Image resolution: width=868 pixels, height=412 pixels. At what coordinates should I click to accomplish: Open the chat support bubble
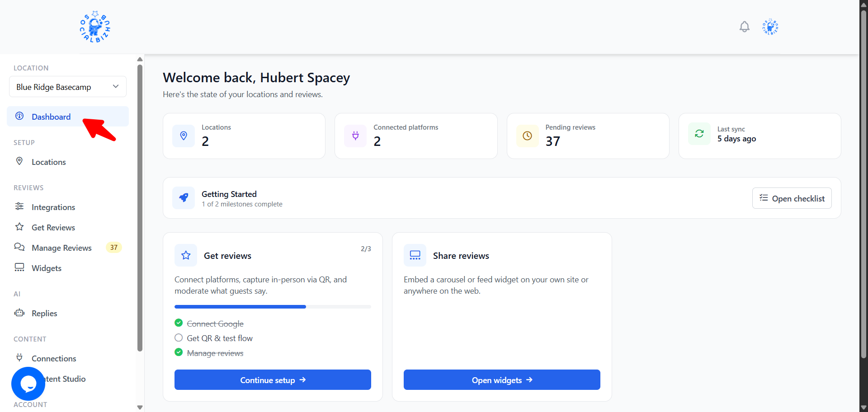[28, 384]
